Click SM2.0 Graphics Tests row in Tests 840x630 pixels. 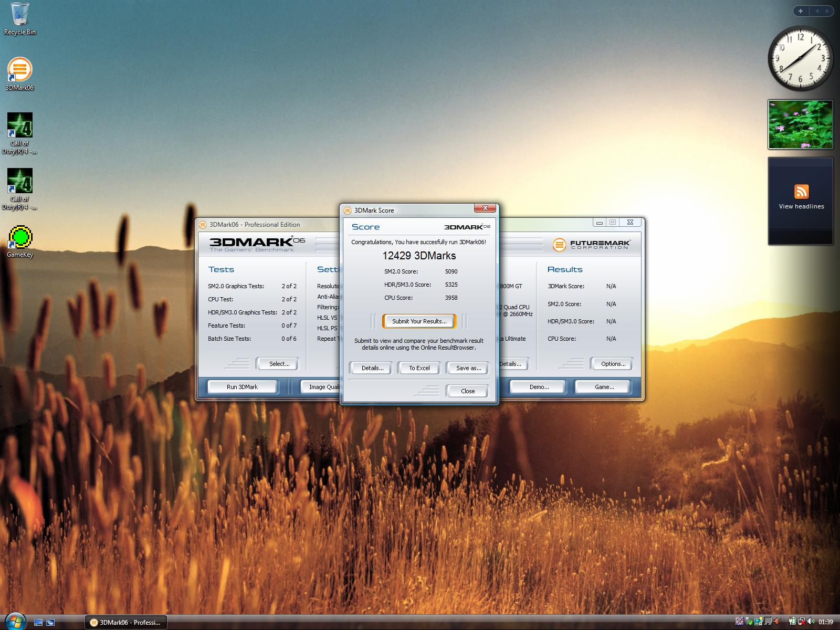coord(252,286)
